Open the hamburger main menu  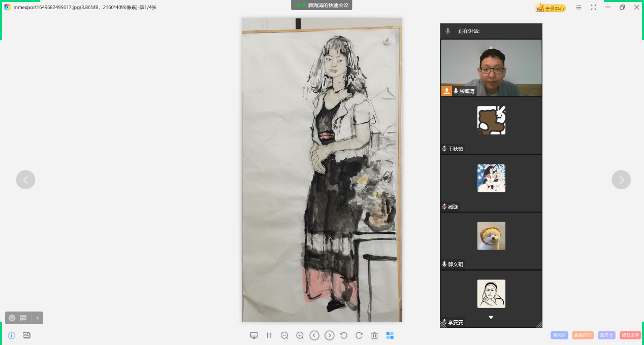click(x=578, y=7)
